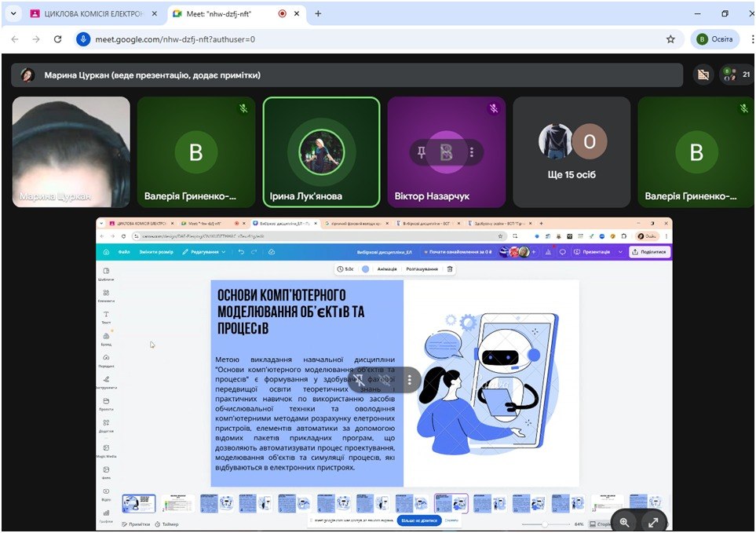
Task: Unpin the shared presentation using overlay icon
Action: pyautogui.click(x=360, y=379)
